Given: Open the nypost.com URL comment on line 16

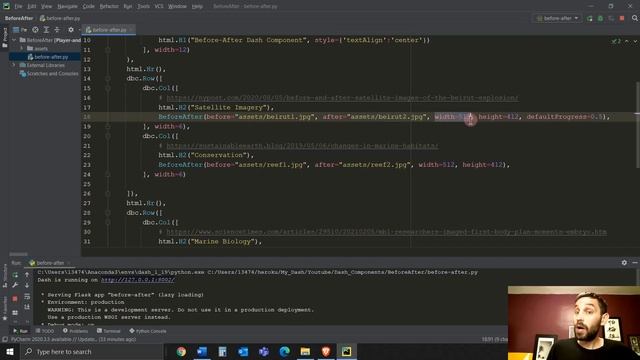Looking at the screenshot, I should pyautogui.click(x=342, y=98).
